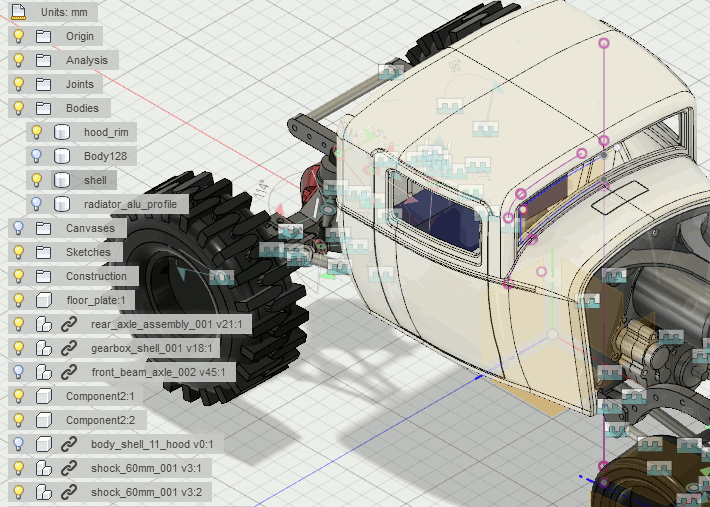Select the Analysis browser row label

pyautogui.click(x=87, y=60)
